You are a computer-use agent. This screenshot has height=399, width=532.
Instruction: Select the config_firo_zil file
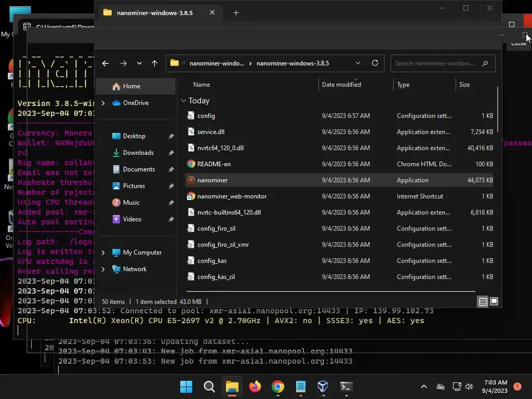click(339, 229)
